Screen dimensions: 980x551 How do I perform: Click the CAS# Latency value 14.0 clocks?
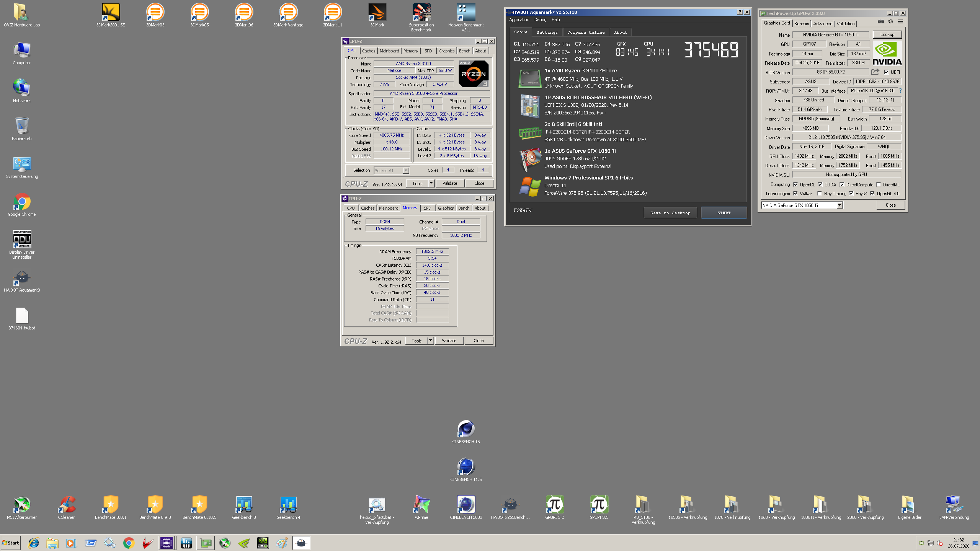(x=432, y=265)
